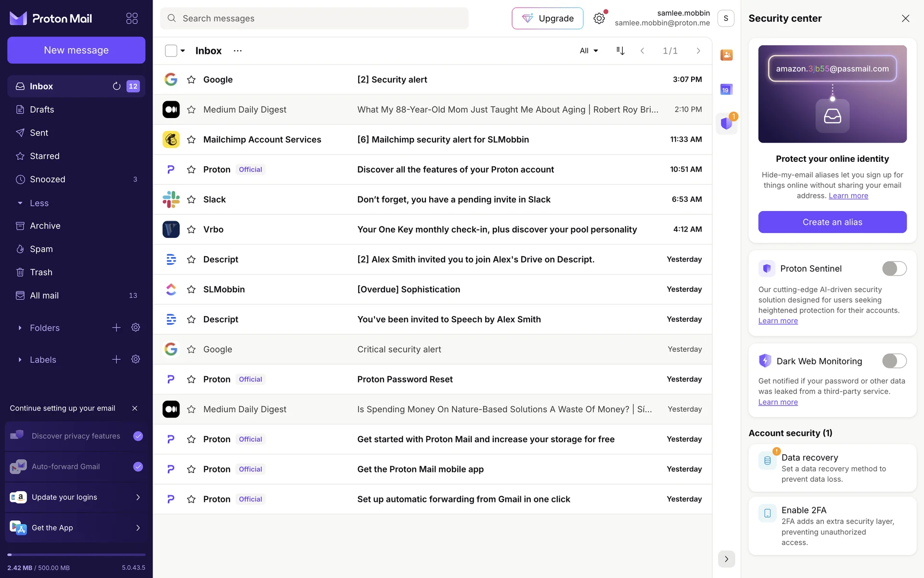The height and width of the screenshot is (578, 924).
Task: Collapse the sidebar list with Less
Action: 38,203
